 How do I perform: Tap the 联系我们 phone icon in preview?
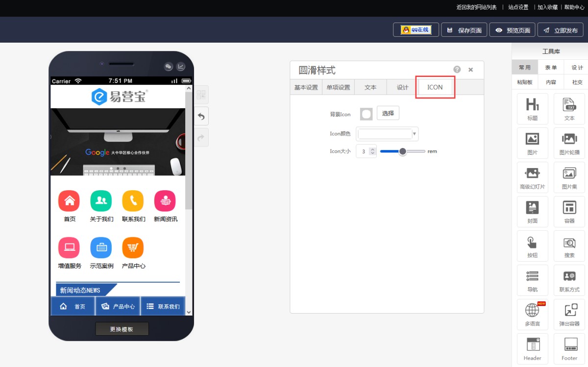click(x=133, y=201)
